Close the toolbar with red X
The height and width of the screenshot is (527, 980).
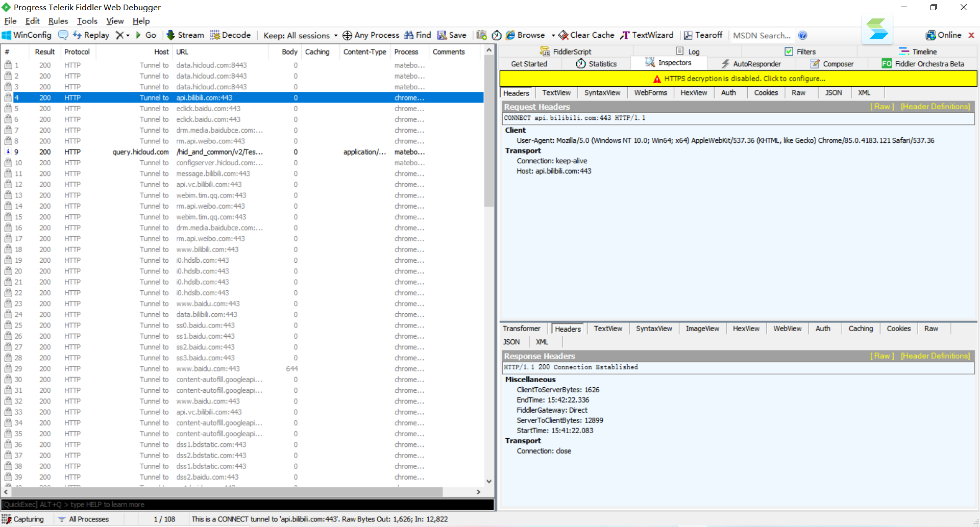coord(971,35)
